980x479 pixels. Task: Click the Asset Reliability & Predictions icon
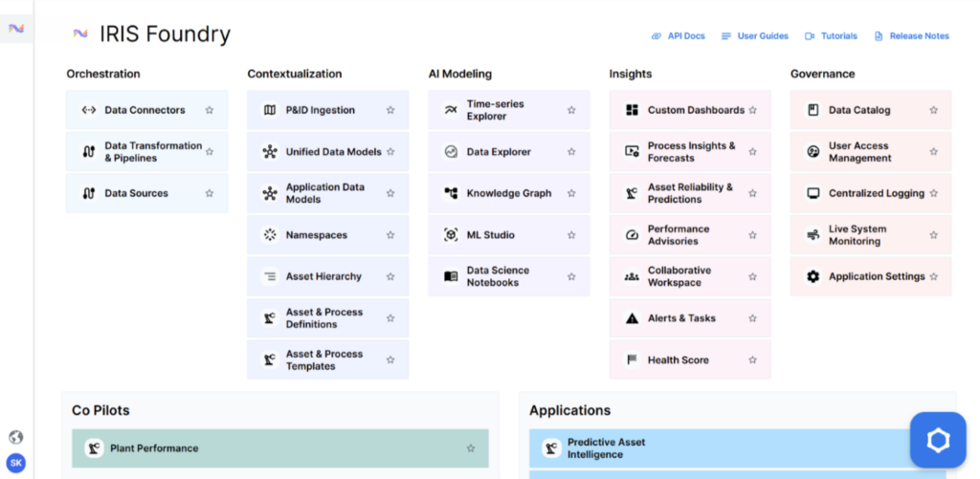coord(632,193)
